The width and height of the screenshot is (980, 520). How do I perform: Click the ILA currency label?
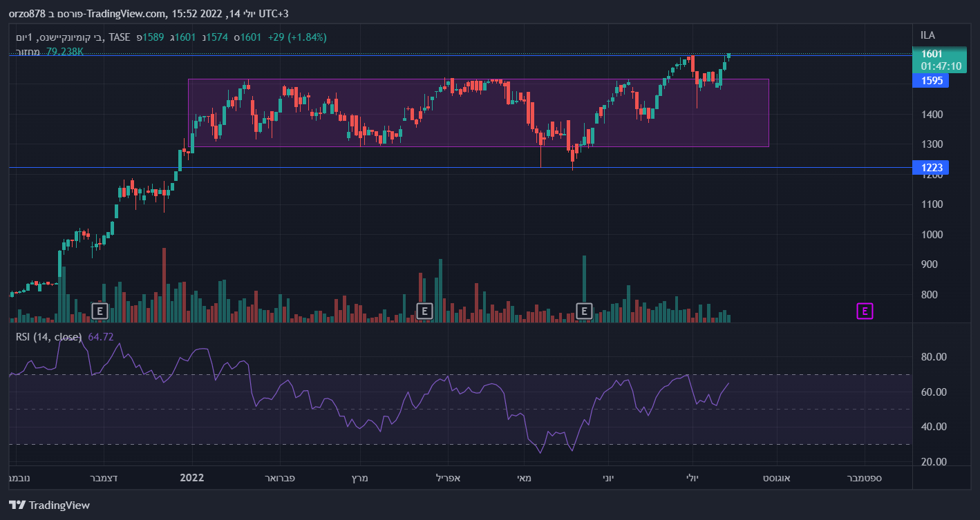[x=927, y=35]
